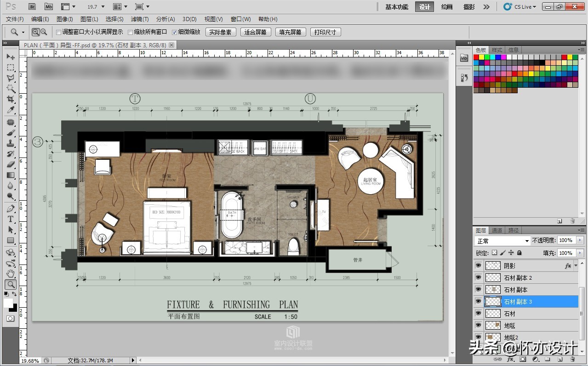Pick the Eyedropper tool
Viewport: 588px width, 366px height.
11,110
